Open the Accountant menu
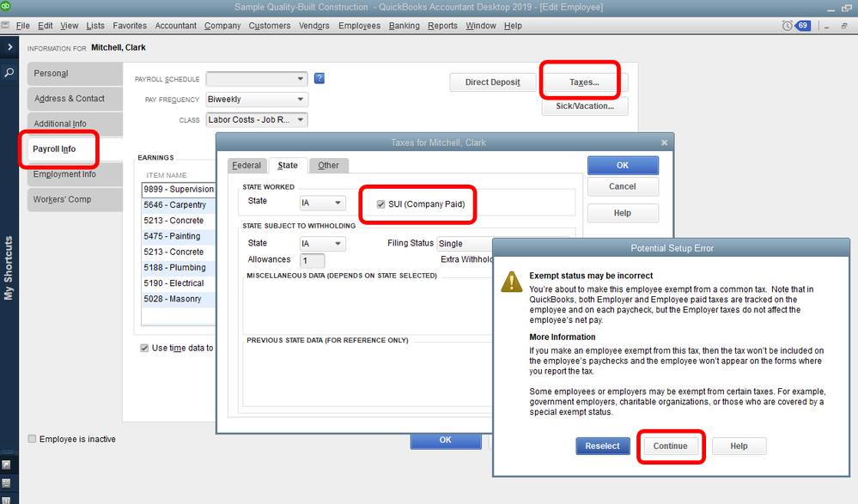 pos(176,26)
